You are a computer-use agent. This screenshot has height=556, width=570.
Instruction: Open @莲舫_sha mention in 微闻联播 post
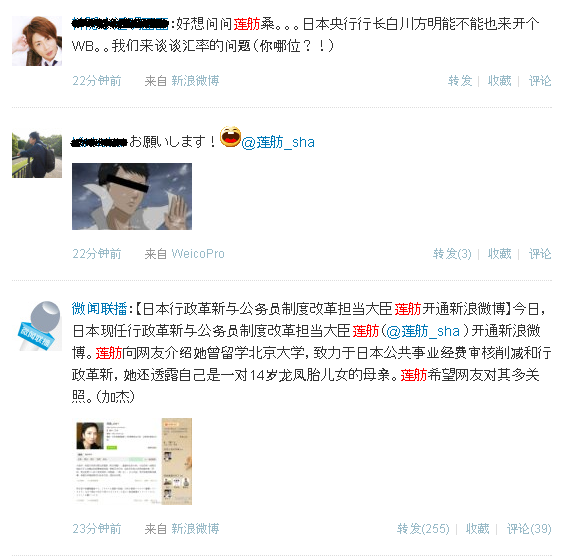(423, 331)
